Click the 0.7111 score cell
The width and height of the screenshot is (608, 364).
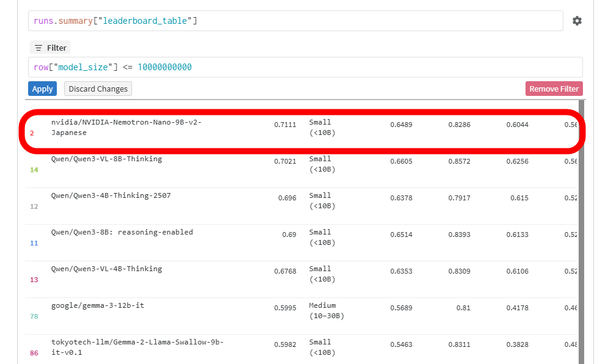tap(285, 125)
